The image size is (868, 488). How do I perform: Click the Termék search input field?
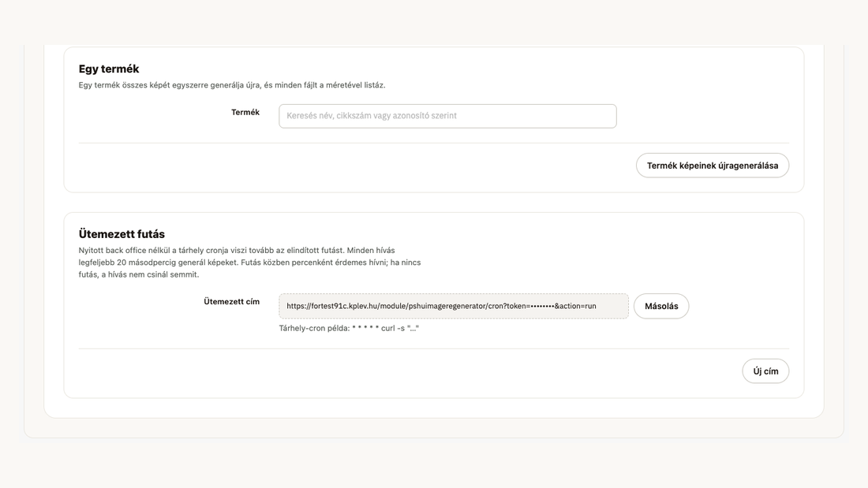tap(447, 116)
